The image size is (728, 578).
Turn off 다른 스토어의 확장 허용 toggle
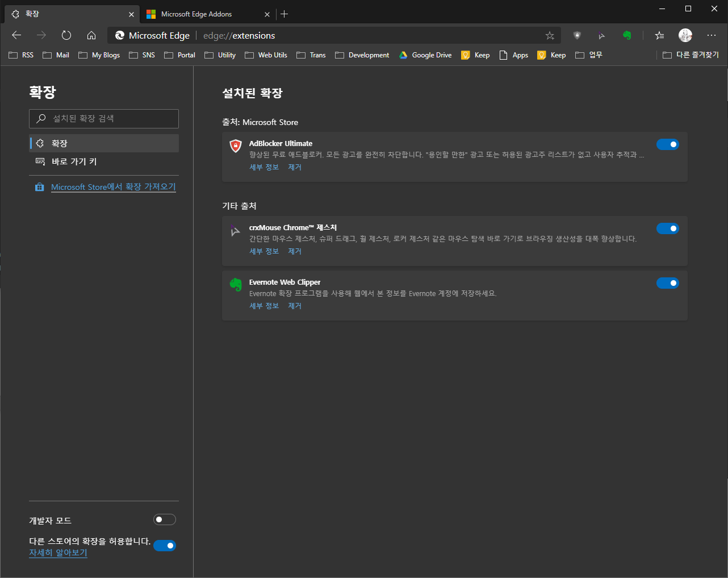165,546
